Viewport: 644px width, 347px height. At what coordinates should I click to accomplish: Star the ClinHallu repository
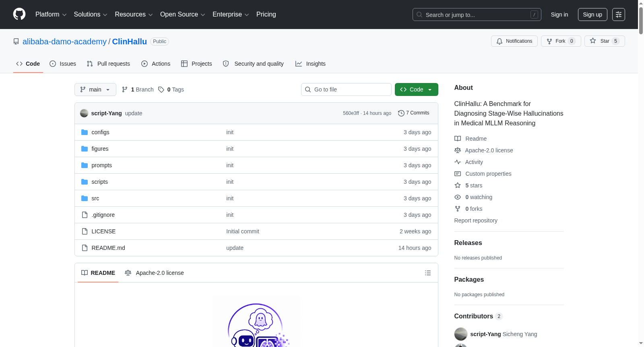coord(605,41)
